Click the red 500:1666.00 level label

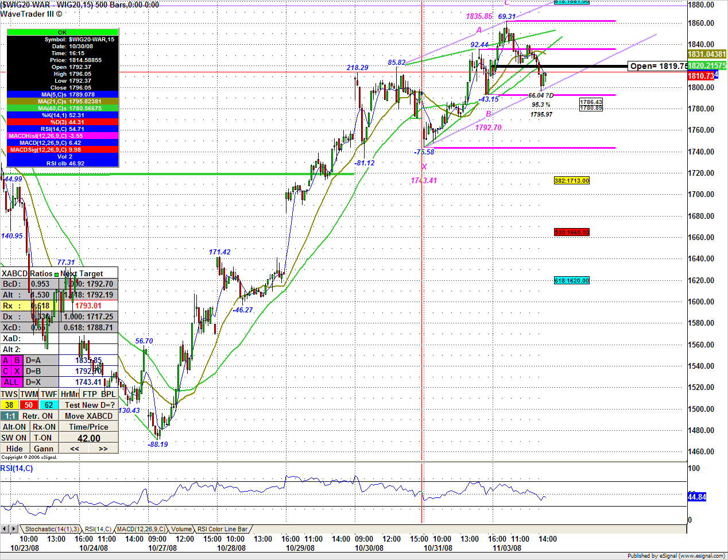pyautogui.click(x=572, y=232)
